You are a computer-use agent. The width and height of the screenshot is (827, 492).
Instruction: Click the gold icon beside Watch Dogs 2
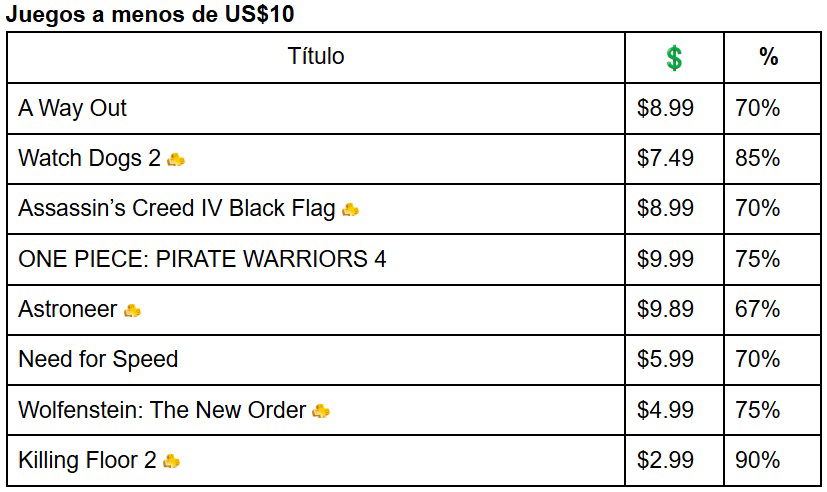[176, 159]
